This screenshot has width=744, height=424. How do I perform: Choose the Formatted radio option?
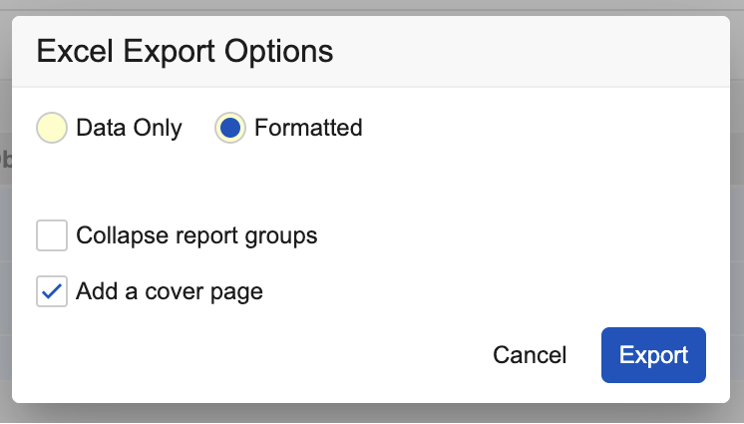(230, 128)
